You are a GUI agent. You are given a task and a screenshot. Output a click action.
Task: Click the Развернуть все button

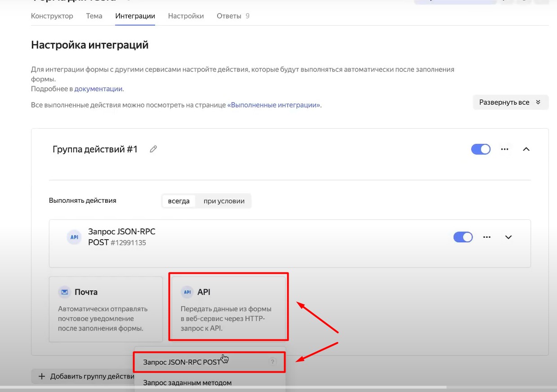tap(510, 102)
